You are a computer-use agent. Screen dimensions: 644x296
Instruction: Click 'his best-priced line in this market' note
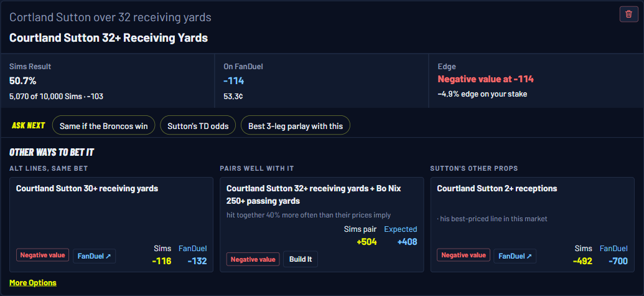click(492, 219)
